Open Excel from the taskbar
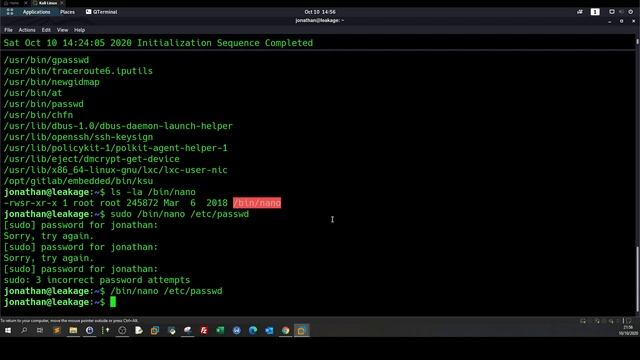Image resolution: width=640 pixels, height=360 pixels. click(220, 331)
